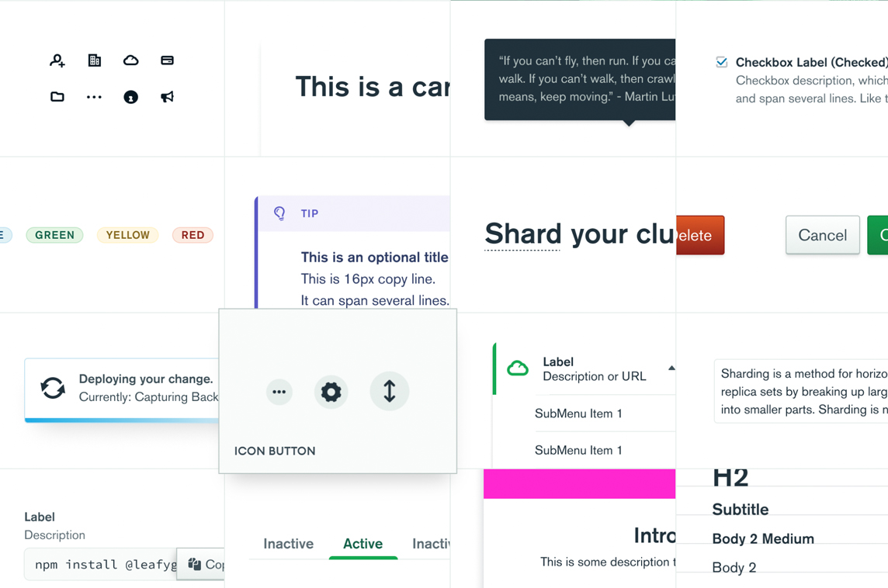
Task: Click the blue deploy progress bar
Action: tap(122, 420)
